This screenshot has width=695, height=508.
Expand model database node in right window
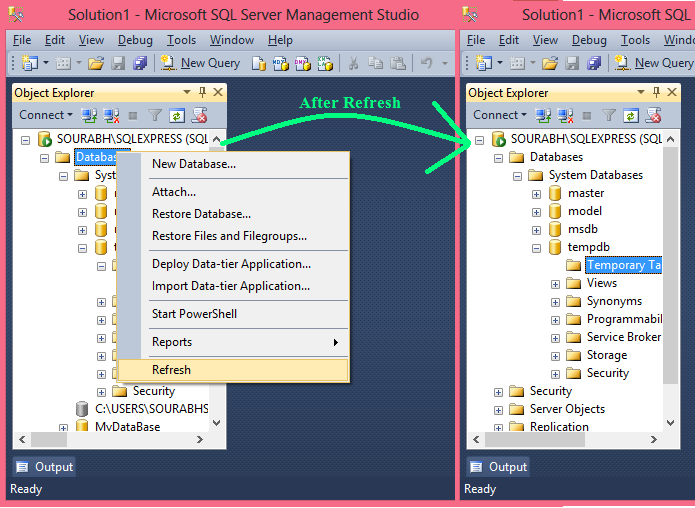536,212
